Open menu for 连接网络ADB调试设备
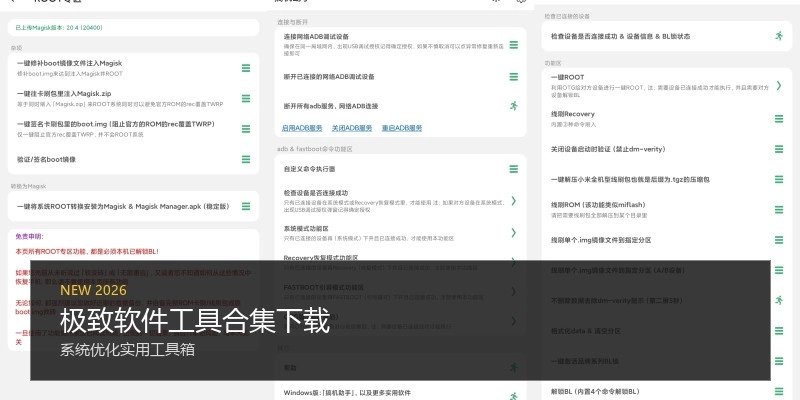 (x=514, y=45)
